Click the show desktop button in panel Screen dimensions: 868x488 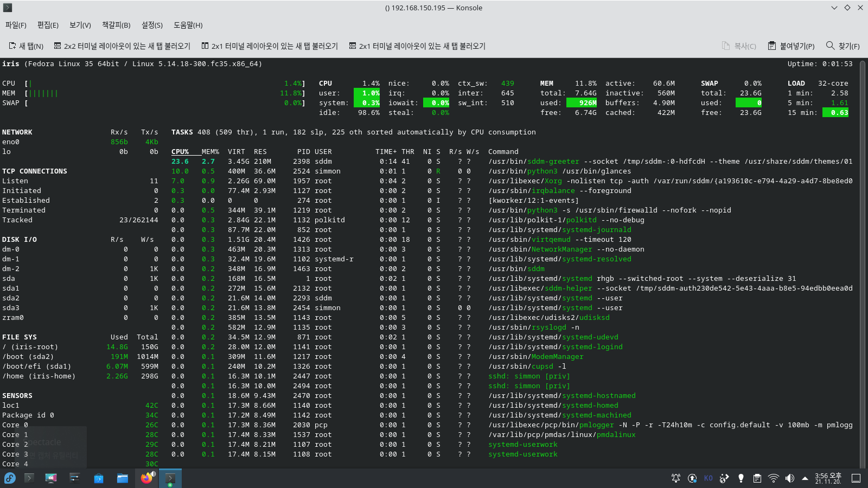[x=856, y=478]
